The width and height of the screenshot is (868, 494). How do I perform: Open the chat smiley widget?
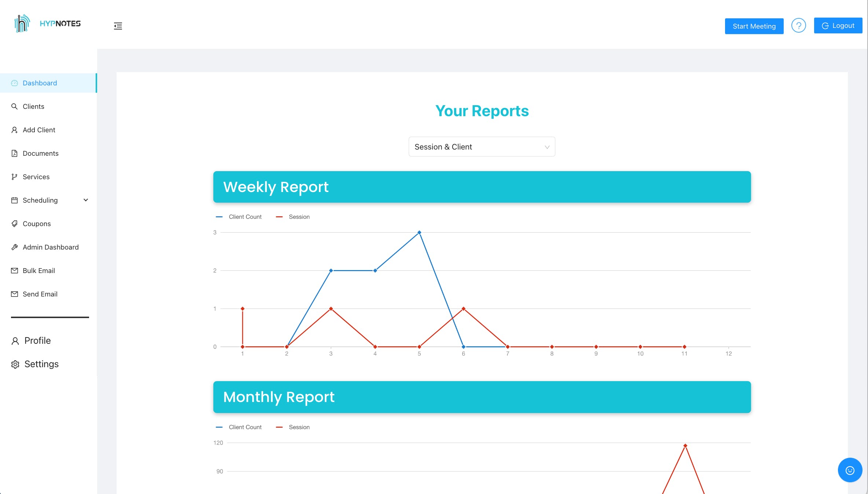coord(850,470)
